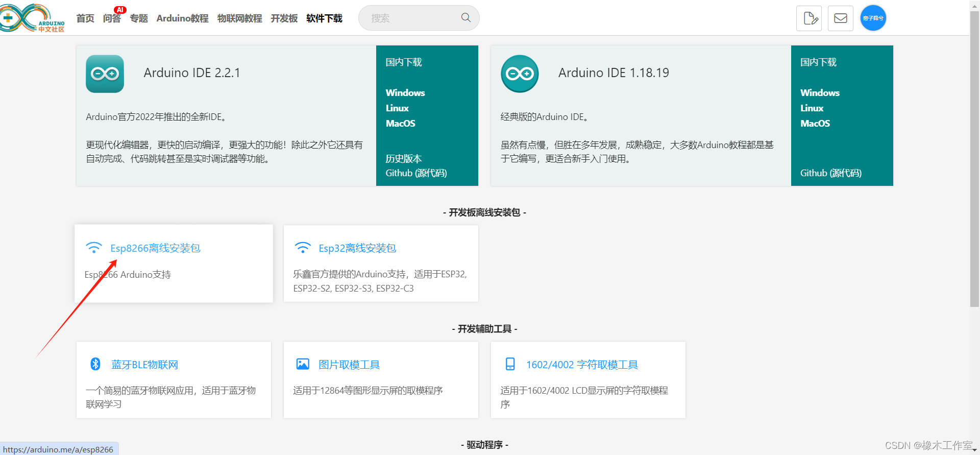Open the 首页 home menu item
980x455 pixels.
(85, 18)
